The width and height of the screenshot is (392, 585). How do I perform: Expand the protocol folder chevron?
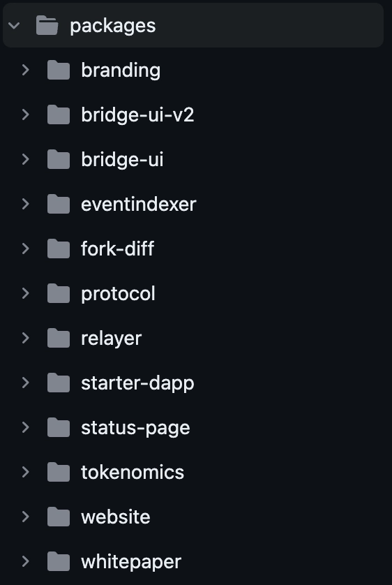coord(26,293)
